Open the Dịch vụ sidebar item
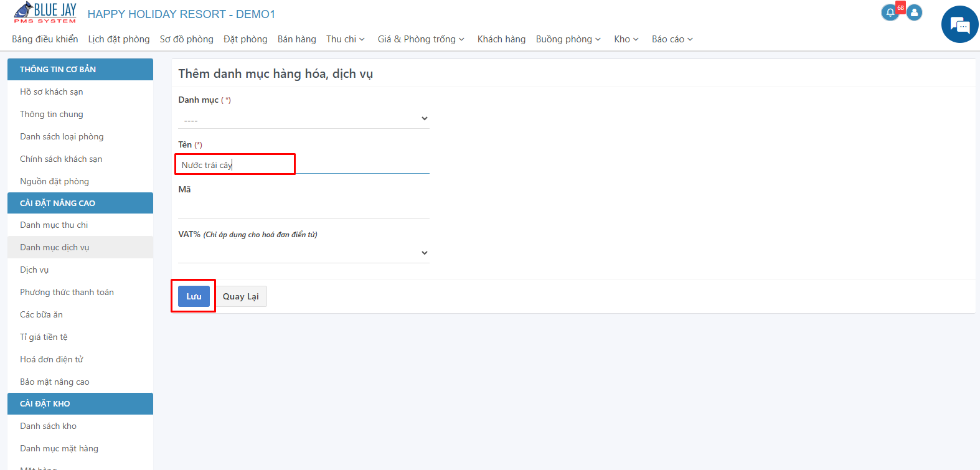This screenshot has height=470, width=980. (x=80, y=270)
